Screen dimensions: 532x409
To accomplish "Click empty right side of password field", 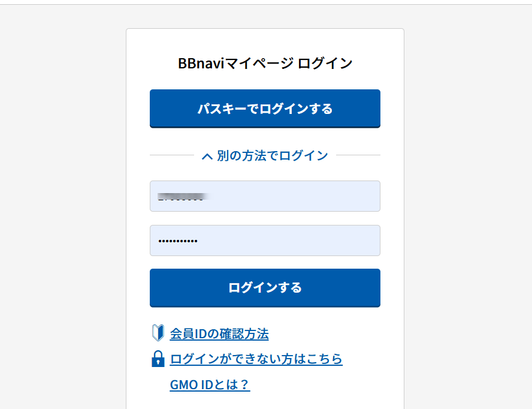I will [306, 240].
